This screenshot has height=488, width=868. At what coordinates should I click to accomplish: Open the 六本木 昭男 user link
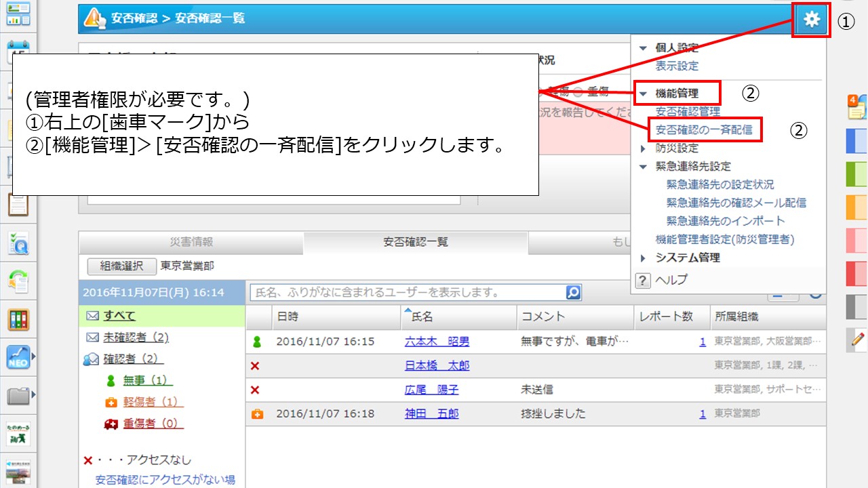point(437,342)
